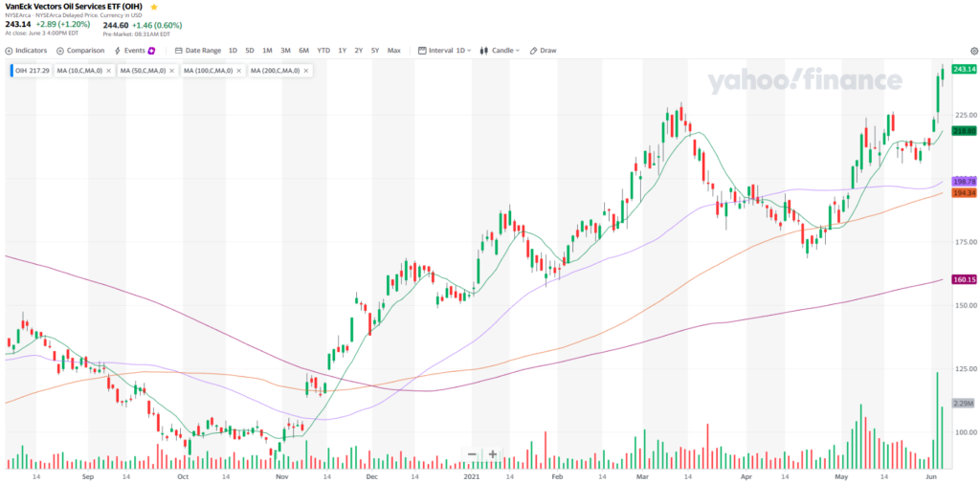Zoom in chart with plus button
The width and height of the screenshot is (980, 483).
[x=493, y=454]
